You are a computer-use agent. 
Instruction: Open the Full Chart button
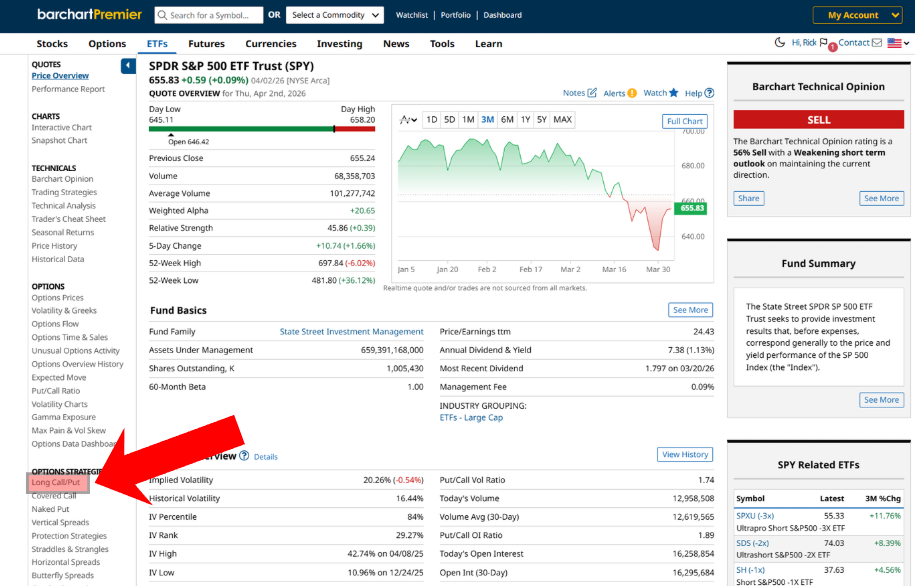coord(684,121)
